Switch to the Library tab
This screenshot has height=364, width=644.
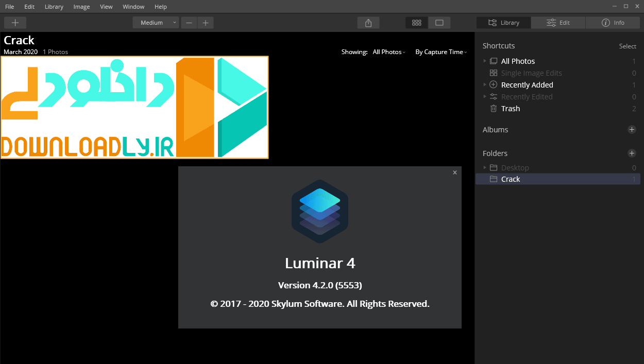click(503, 23)
